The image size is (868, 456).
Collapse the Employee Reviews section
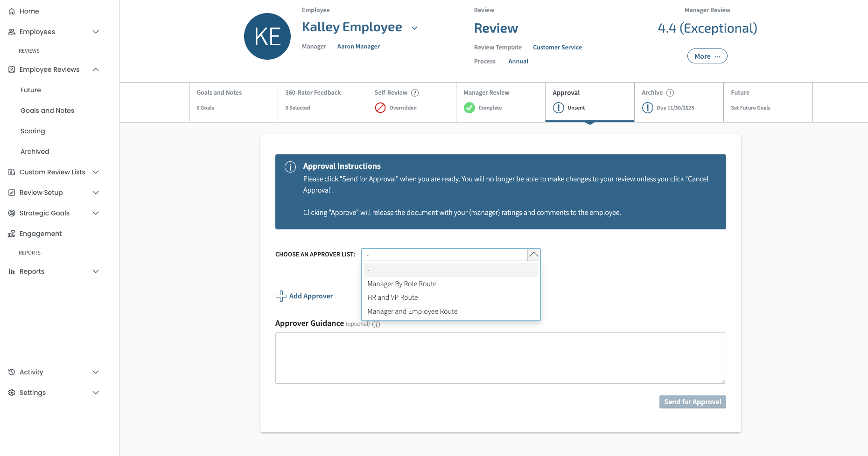click(96, 69)
